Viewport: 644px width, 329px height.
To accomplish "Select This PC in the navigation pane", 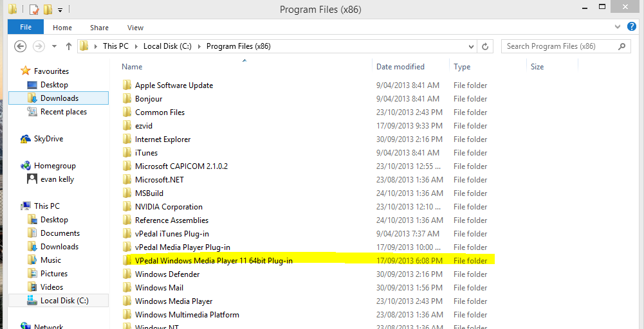I will (x=47, y=206).
